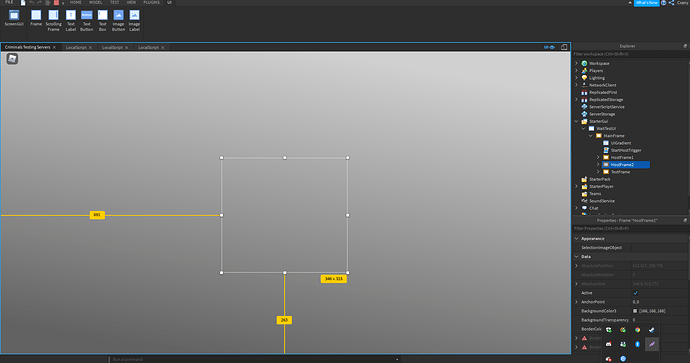This screenshot has height=363, width=690.
Task: Insert an Image Label element
Action: coord(134,21)
